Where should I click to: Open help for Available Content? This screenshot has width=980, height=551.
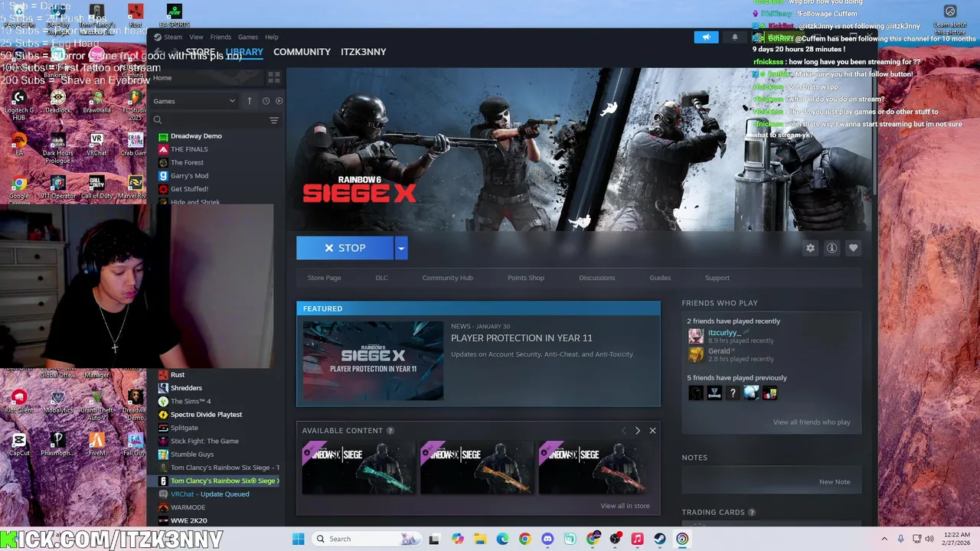point(390,431)
